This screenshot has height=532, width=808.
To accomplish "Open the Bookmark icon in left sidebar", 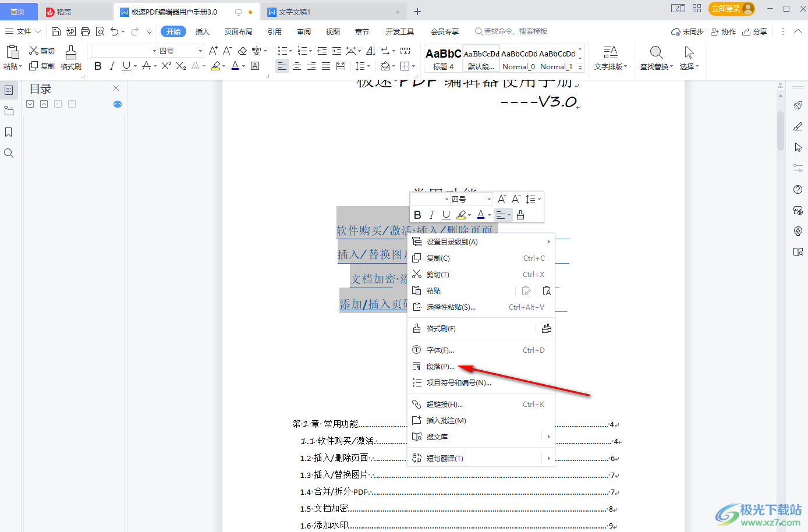I will coord(9,132).
